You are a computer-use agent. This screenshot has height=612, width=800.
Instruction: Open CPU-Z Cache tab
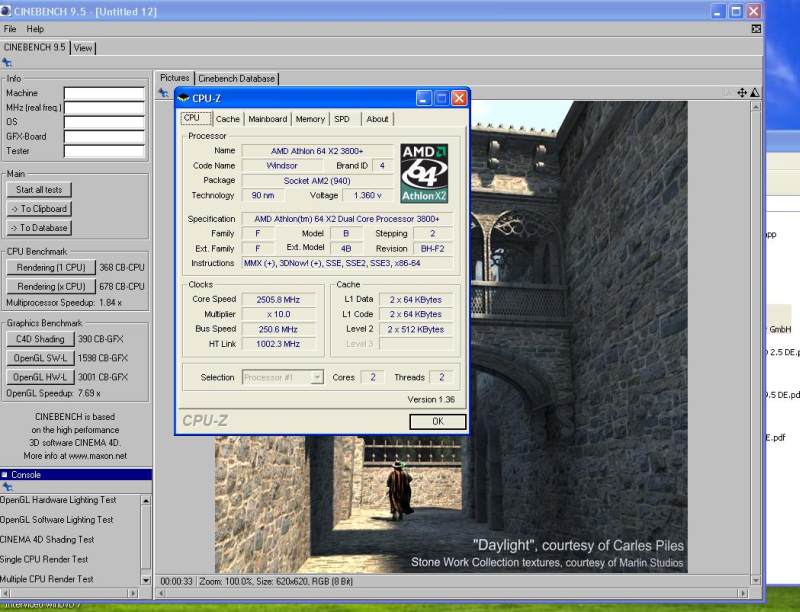[x=228, y=119]
